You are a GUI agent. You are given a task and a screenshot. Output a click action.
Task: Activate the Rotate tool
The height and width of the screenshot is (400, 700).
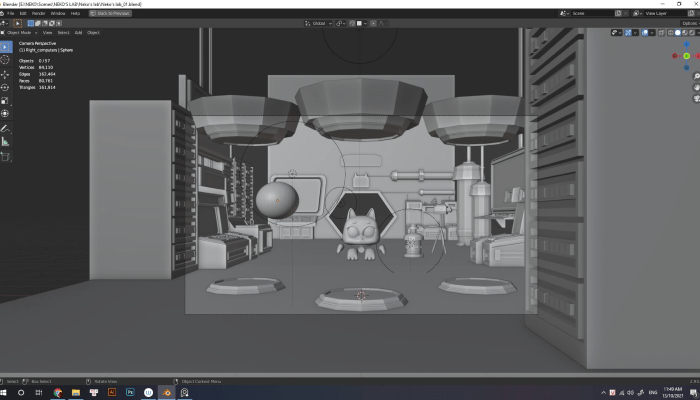click(x=5, y=87)
